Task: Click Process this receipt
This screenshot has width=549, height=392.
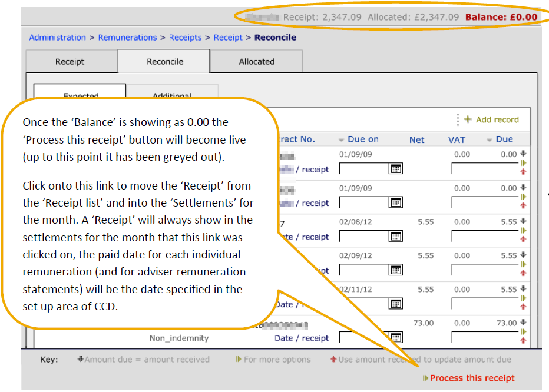Action: [472, 378]
